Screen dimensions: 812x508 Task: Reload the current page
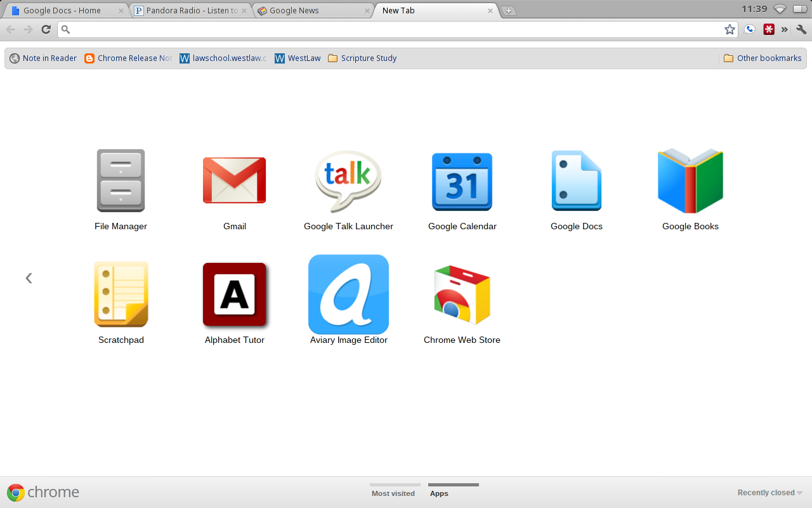46,29
